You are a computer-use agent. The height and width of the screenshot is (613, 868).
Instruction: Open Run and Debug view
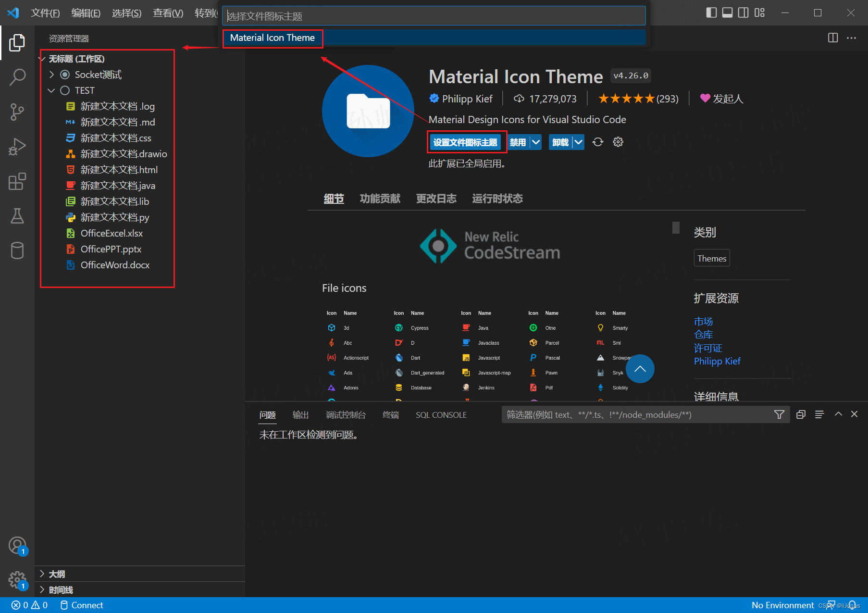(x=17, y=147)
